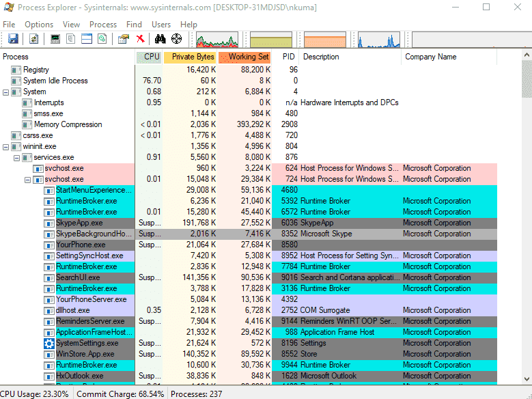532x399 pixels.
Task: Click the binoculars Find Handle icon
Action: (x=160, y=39)
